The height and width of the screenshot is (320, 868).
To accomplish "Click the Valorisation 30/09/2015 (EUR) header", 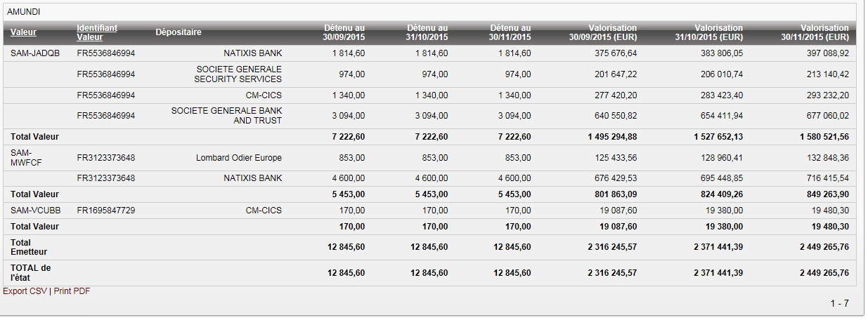I will point(603,32).
